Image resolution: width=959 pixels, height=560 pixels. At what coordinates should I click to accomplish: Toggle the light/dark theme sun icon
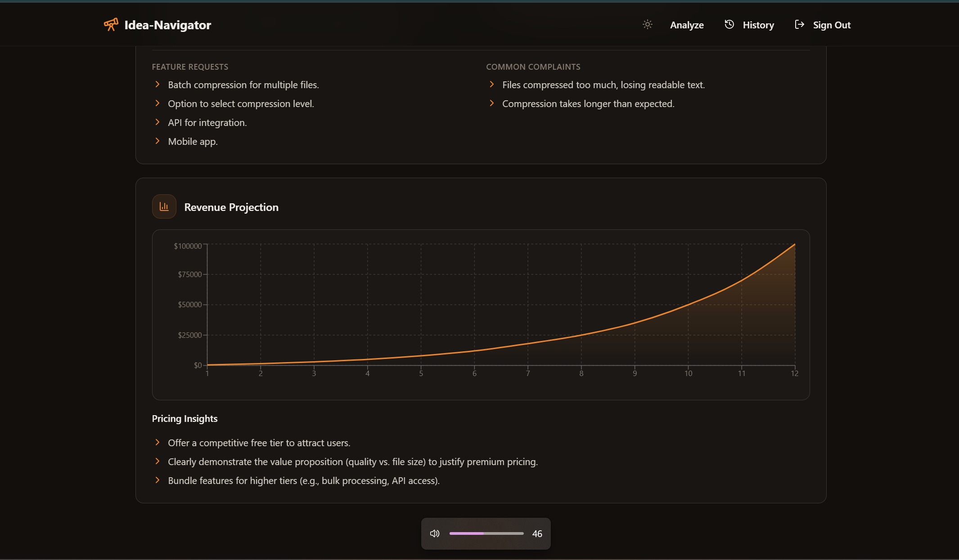coord(647,24)
